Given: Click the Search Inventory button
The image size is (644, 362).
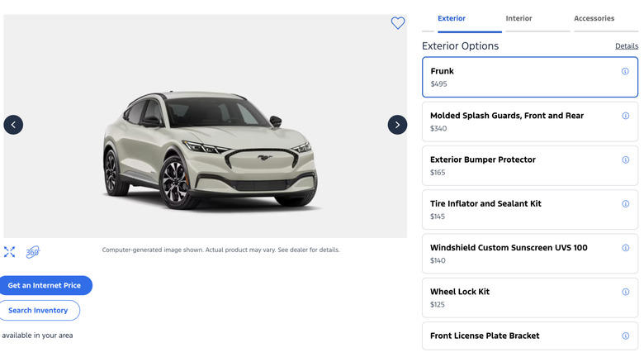Looking at the screenshot, I should click(x=39, y=311).
